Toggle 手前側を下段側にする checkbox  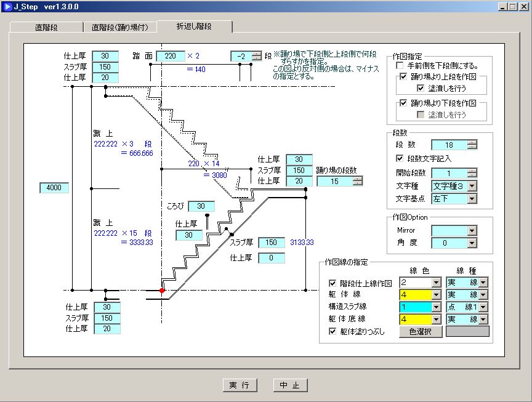(401, 65)
